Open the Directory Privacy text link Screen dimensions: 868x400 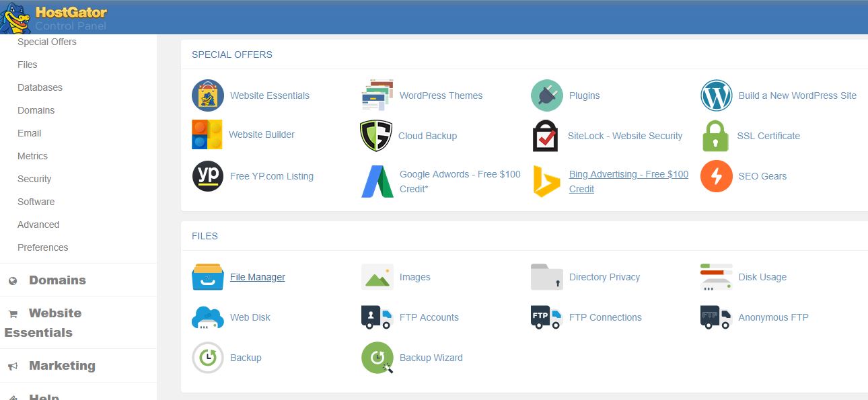(605, 277)
